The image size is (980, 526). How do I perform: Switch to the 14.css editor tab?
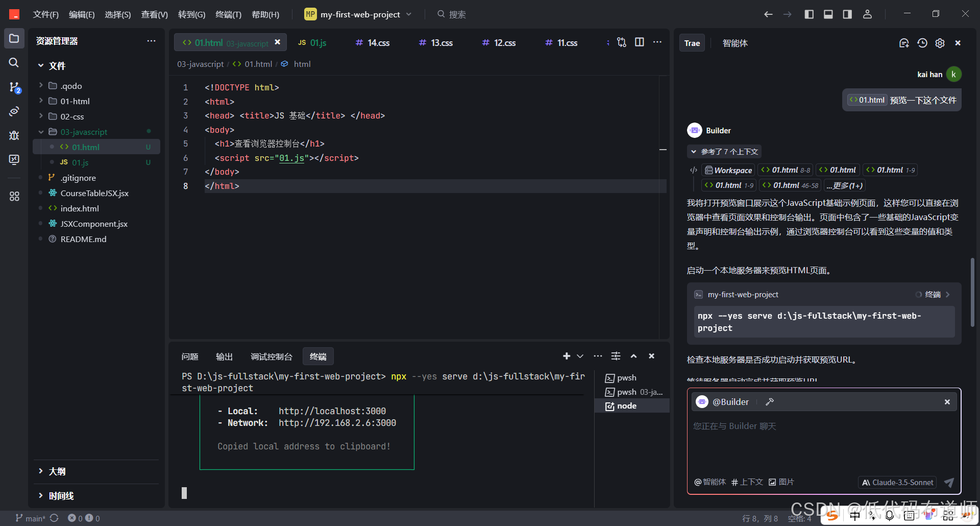373,43
